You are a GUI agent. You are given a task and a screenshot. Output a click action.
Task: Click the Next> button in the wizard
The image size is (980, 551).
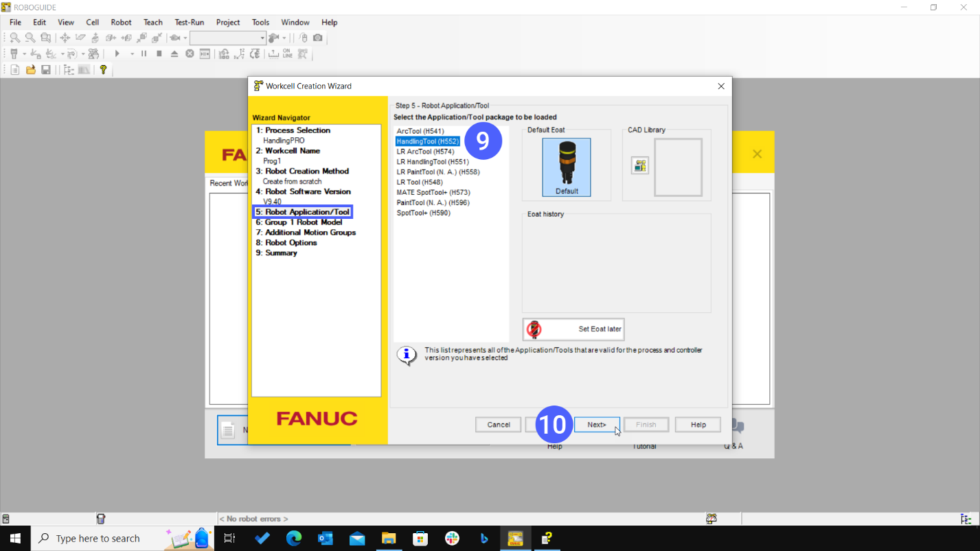[x=596, y=425]
